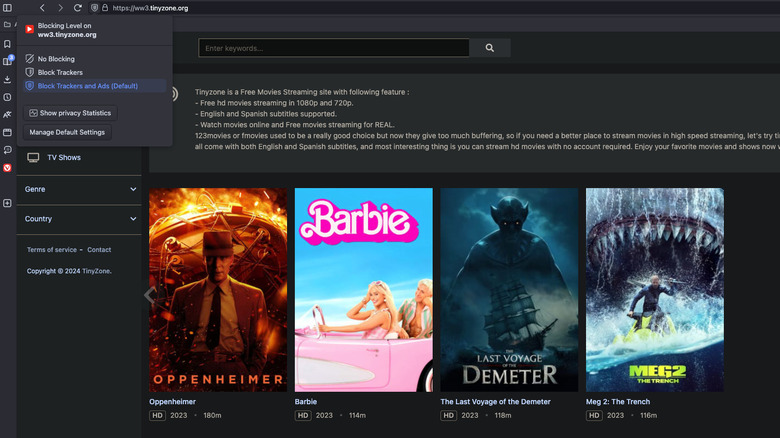The height and width of the screenshot is (438, 780).
Task: Click the Barbie movie poster
Action: coord(363,289)
